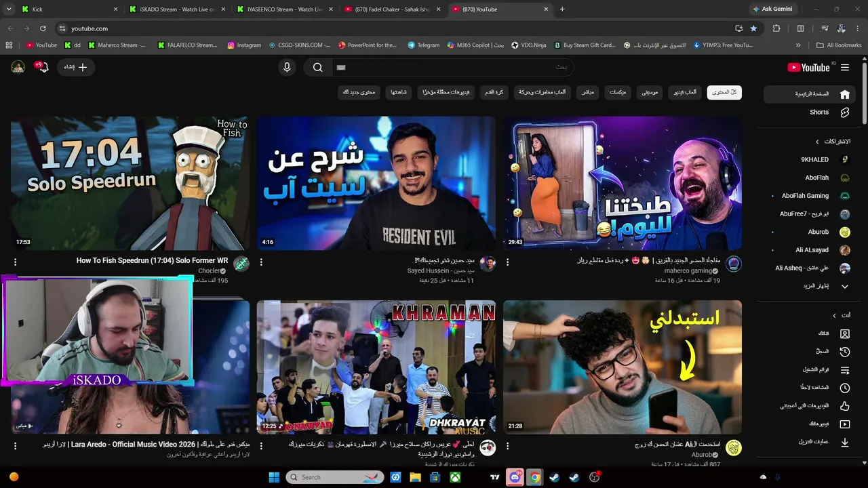Open the AbuFree7 subscription channel
This screenshot has width=868, height=488.
point(810,214)
